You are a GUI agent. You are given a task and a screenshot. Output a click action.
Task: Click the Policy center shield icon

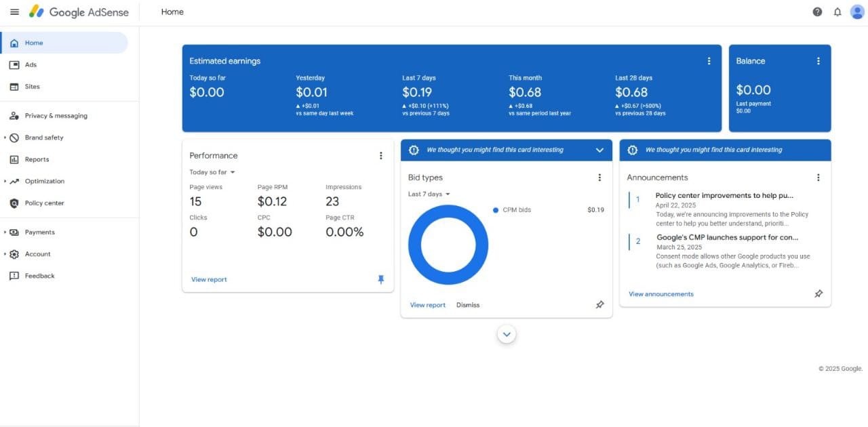[14, 203]
